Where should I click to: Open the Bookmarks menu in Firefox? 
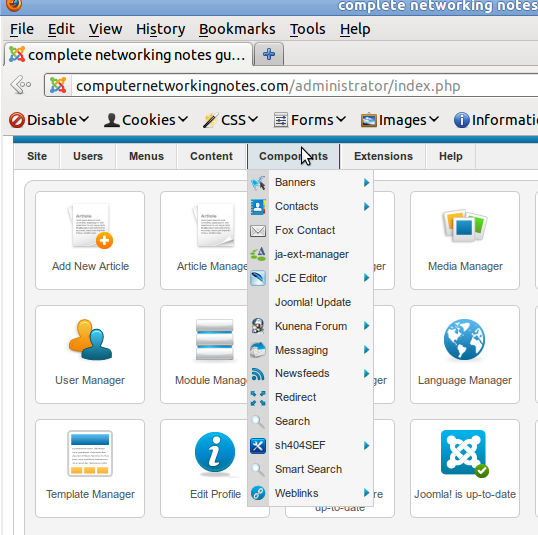click(x=237, y=29)
